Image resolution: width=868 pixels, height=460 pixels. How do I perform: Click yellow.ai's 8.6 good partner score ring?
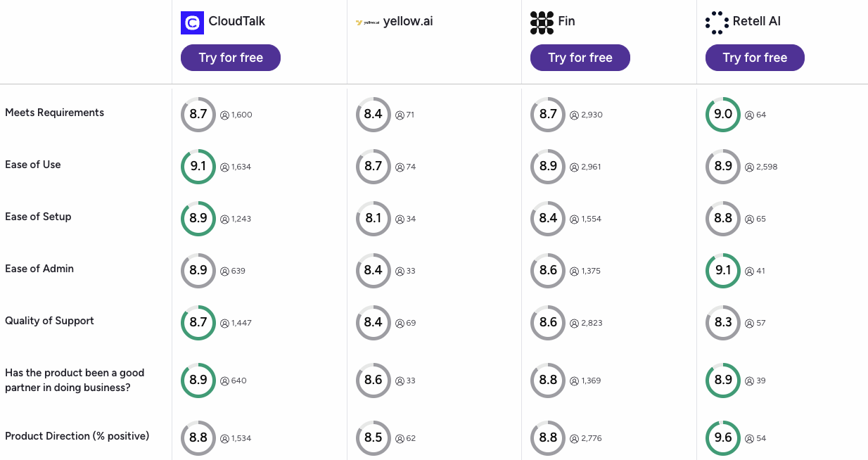coord(374,381)
